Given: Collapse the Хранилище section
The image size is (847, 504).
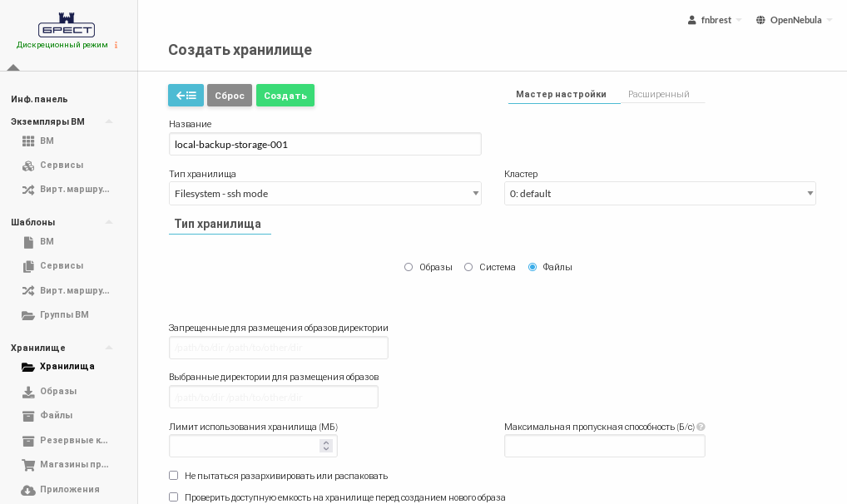Looking at the screenshot, I should pyautogui.click(x=108, y=348).
